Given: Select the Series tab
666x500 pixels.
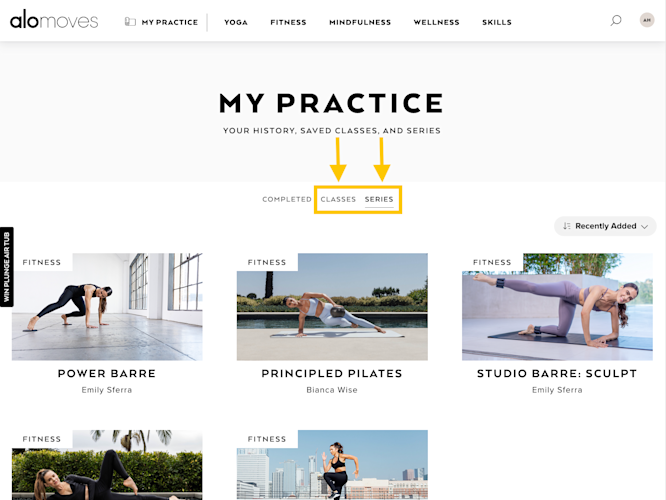Looking at the screenshot, I should tap(379, 199).
